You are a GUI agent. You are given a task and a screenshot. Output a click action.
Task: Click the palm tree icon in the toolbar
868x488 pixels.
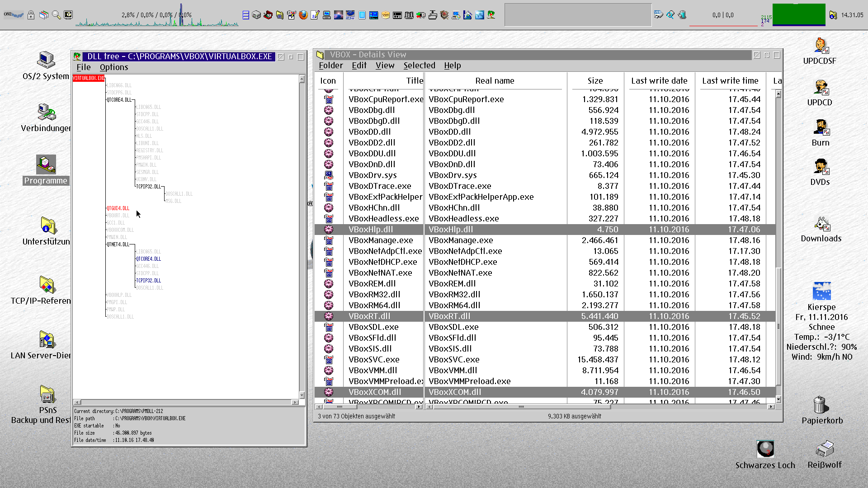pyautogui.click(x=491, y=15)
